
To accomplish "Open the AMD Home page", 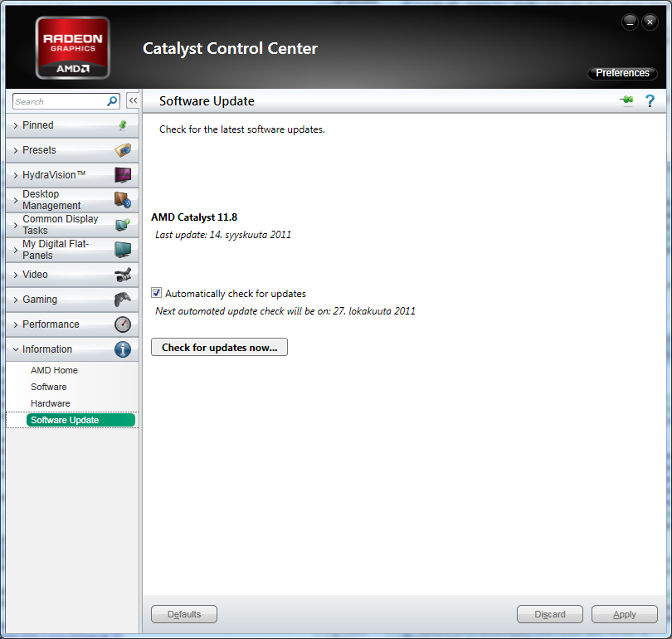I will pos(54,370).
